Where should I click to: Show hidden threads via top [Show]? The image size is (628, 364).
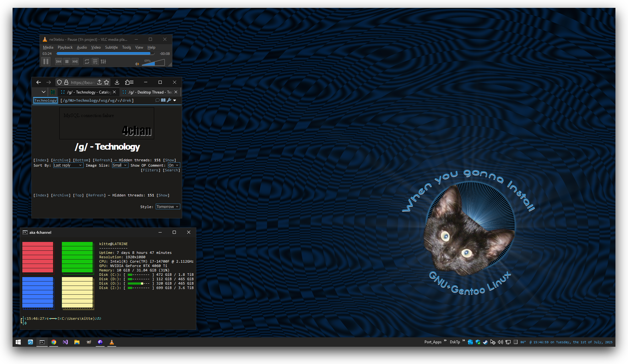pyautogui.click(x=170, y=160)
